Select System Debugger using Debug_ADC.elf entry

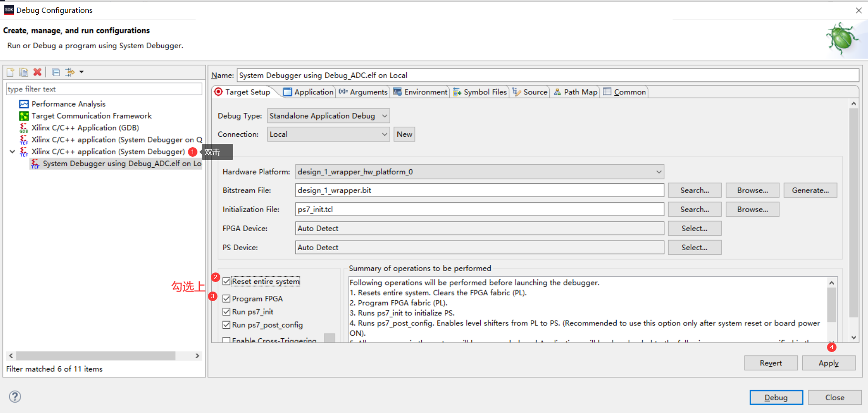122,163
